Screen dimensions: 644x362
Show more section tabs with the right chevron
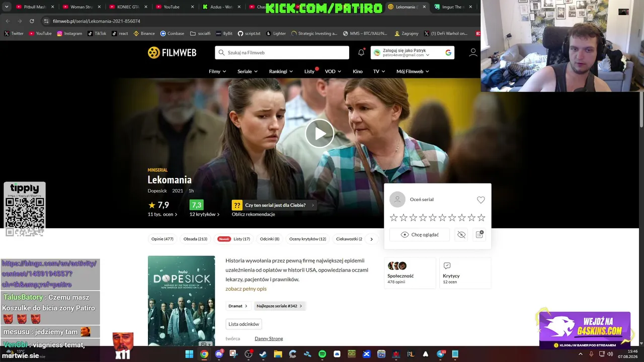click(371, 239)
